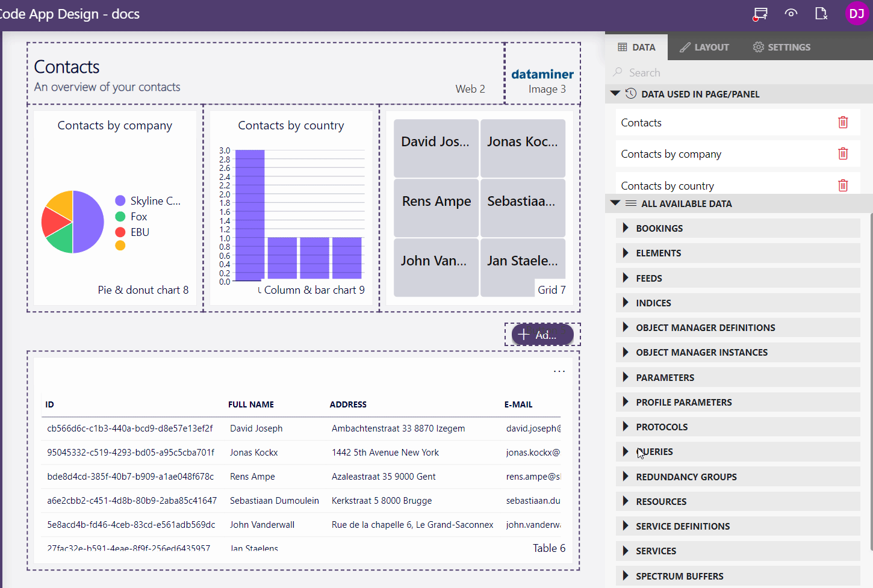873x588 pixels.
Task: Open the Settings tab
Action: [x=781, y=47]
